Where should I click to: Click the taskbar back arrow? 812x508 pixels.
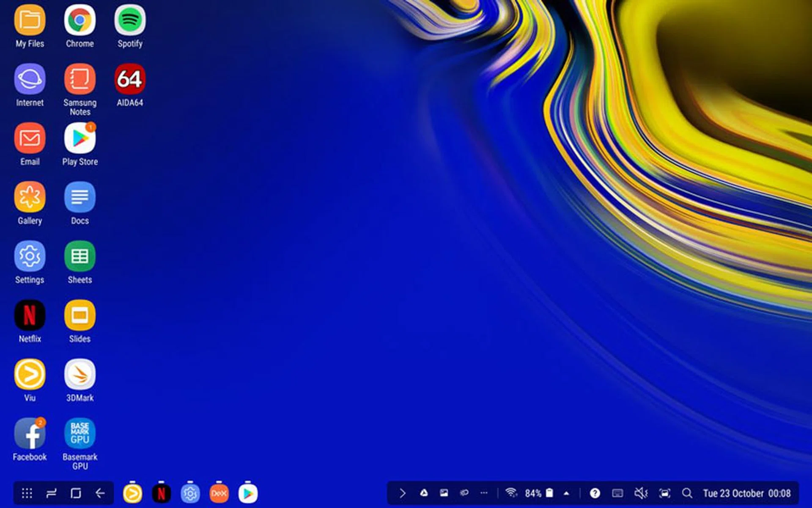pos(100,493)
